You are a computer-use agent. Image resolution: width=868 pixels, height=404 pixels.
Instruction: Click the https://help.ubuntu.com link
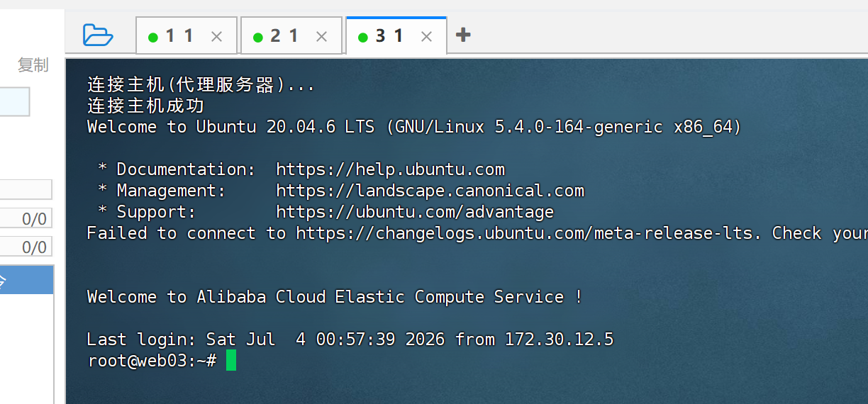pos(390,169)
